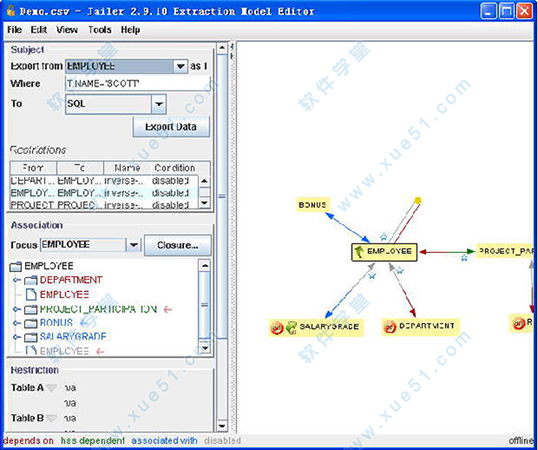Viewport: 538px width, 450px height.
Task: Click the red EMPLOYEE document icon in tree
Action: pyautogui.click(x=31, y=295)
